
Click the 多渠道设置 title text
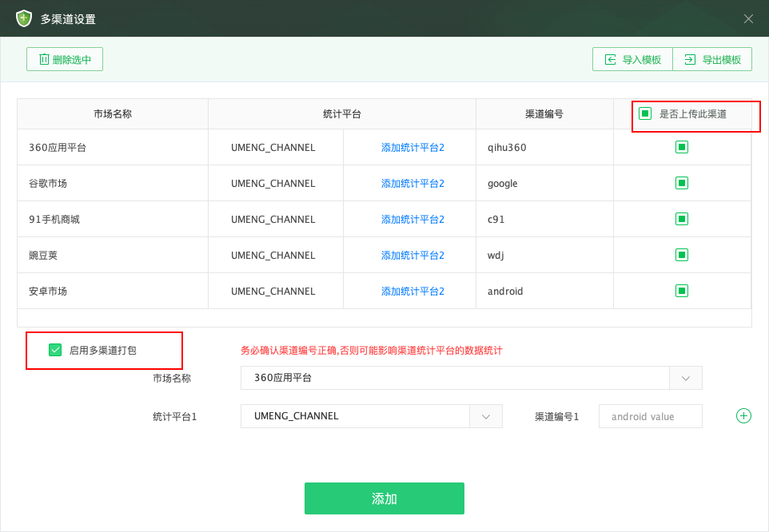[x=68, y=19]
